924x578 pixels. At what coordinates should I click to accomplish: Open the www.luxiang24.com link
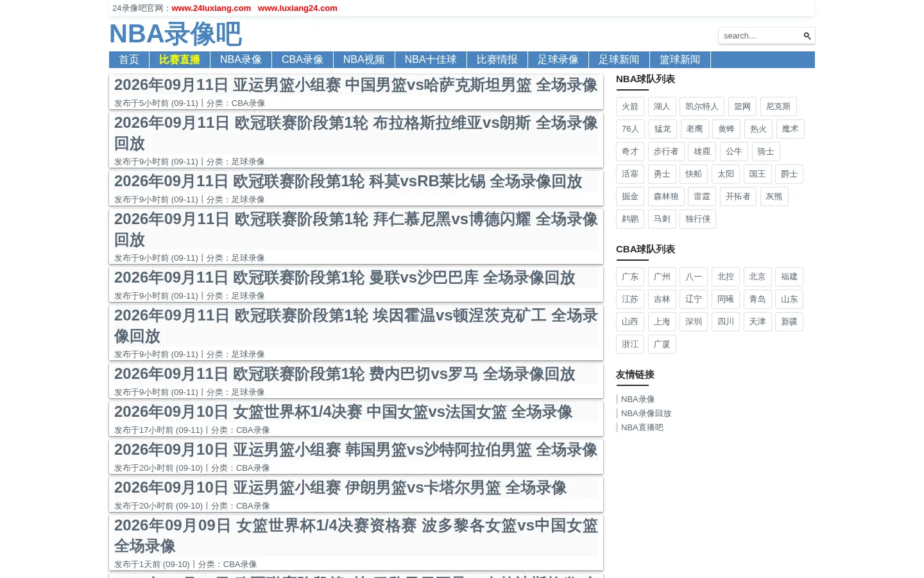click(x=297, y=8)
